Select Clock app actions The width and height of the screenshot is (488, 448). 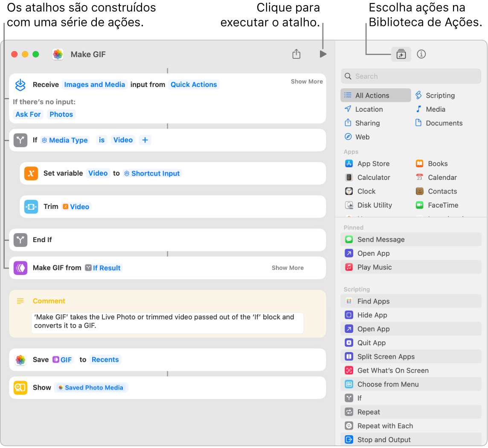point(366,191)
